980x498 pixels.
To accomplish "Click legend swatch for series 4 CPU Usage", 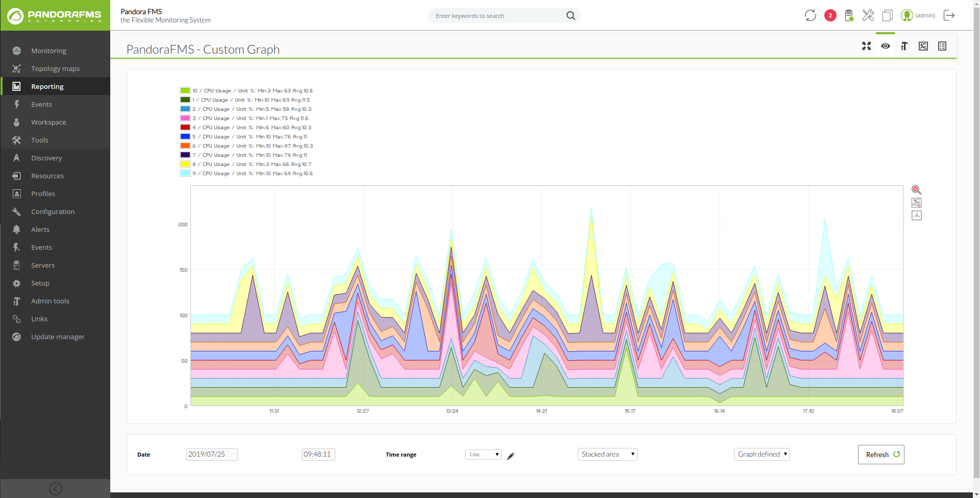I will click(x=185, y=127).
